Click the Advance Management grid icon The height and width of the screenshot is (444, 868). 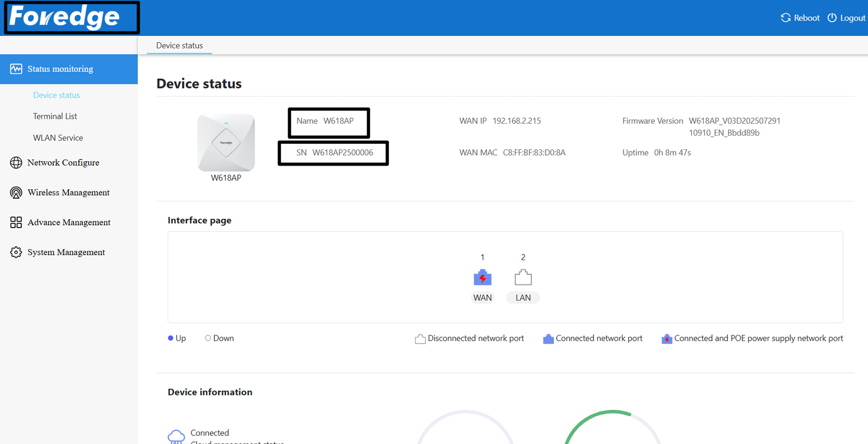click(16, 223)
